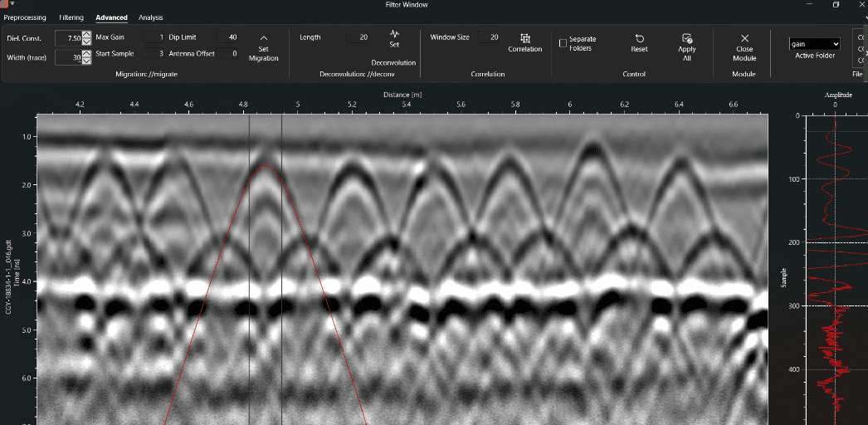Click the Apply All icon
The image size is (868, 425).
[686, 38]
